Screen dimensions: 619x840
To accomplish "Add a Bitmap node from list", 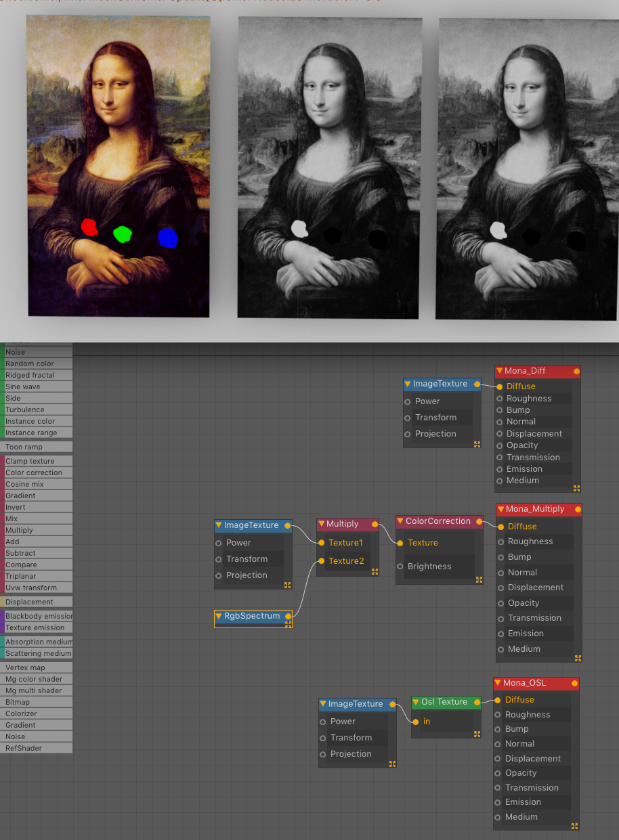I will [37, 702].
